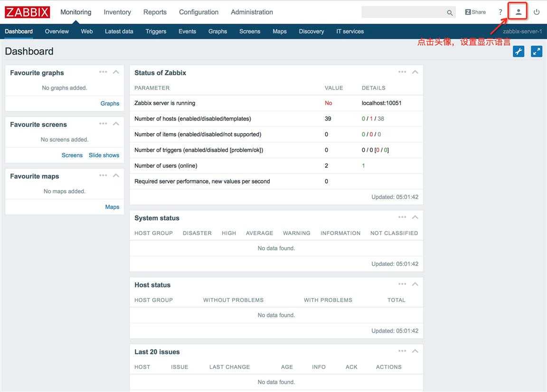Image resolution: width=547 pixels, height=392 pixels.
Task: Open Last 20 issues widget options menu
Action: pos(402,351)
